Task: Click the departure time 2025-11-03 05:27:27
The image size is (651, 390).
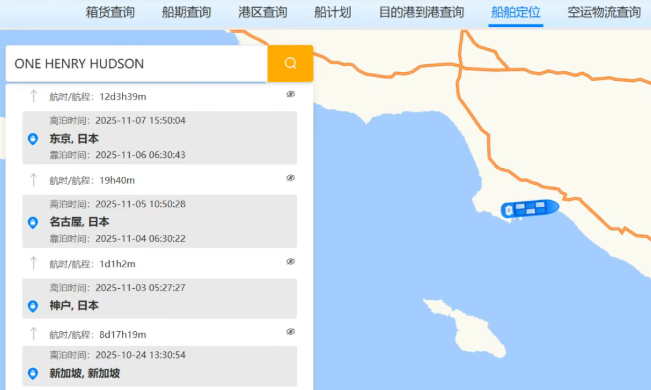Action: pyautogui.click(x=140, y=287)
